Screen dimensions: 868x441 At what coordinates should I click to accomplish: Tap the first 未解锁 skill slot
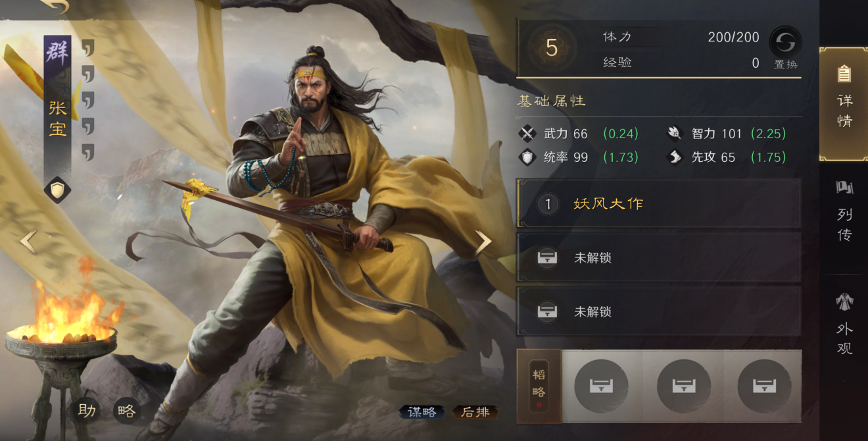click(x=660, y=257)
